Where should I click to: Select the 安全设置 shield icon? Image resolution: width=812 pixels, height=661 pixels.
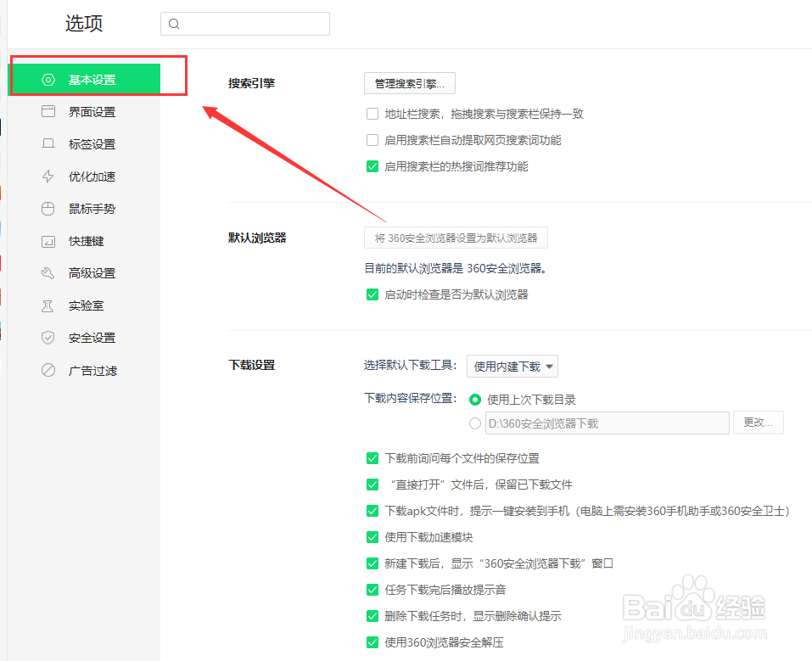pyautogui.click(x=49, y=337)
